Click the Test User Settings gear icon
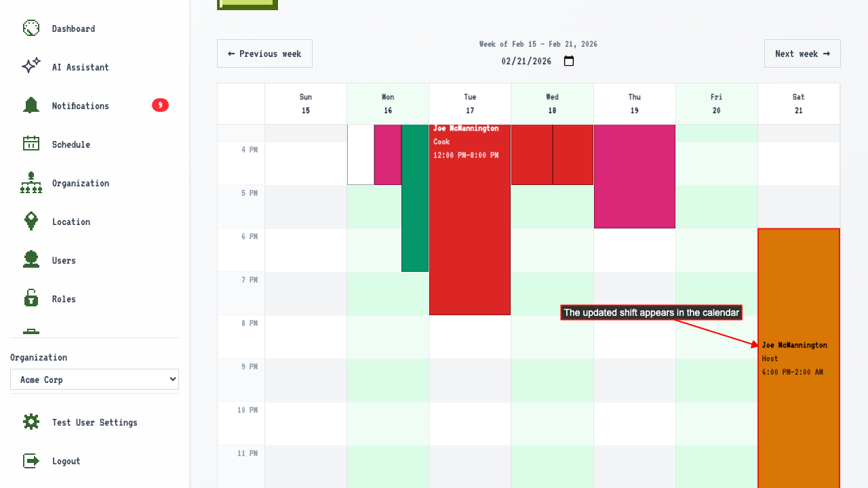Image resolution: width=868 pixels, height=488 pixels. click(x=31, y=422)
